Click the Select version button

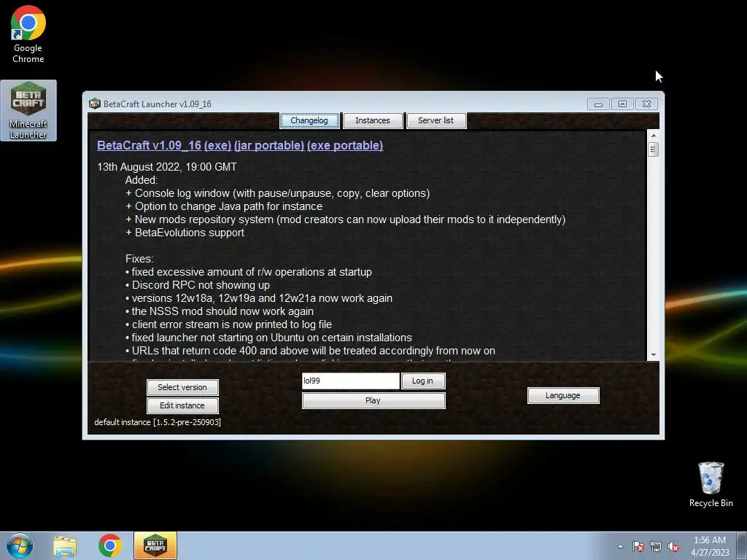[182, 387]
